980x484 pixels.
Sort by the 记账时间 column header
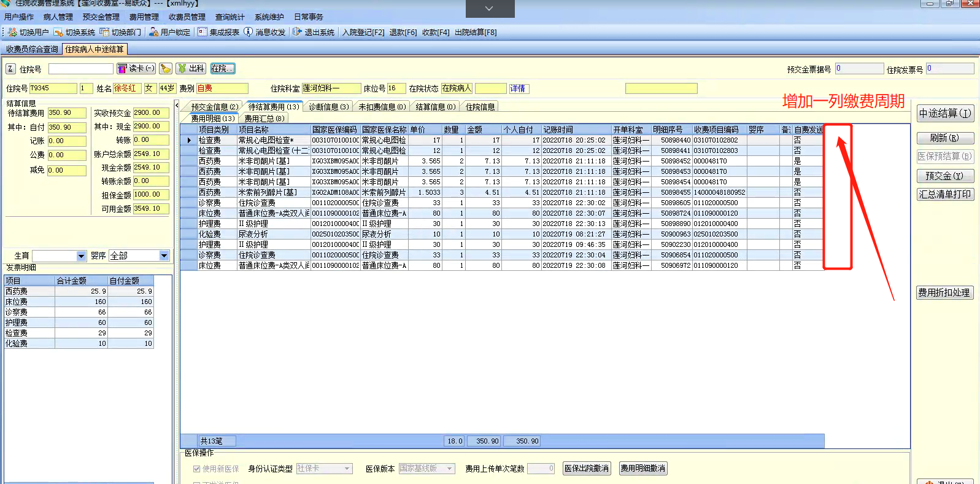576,130
